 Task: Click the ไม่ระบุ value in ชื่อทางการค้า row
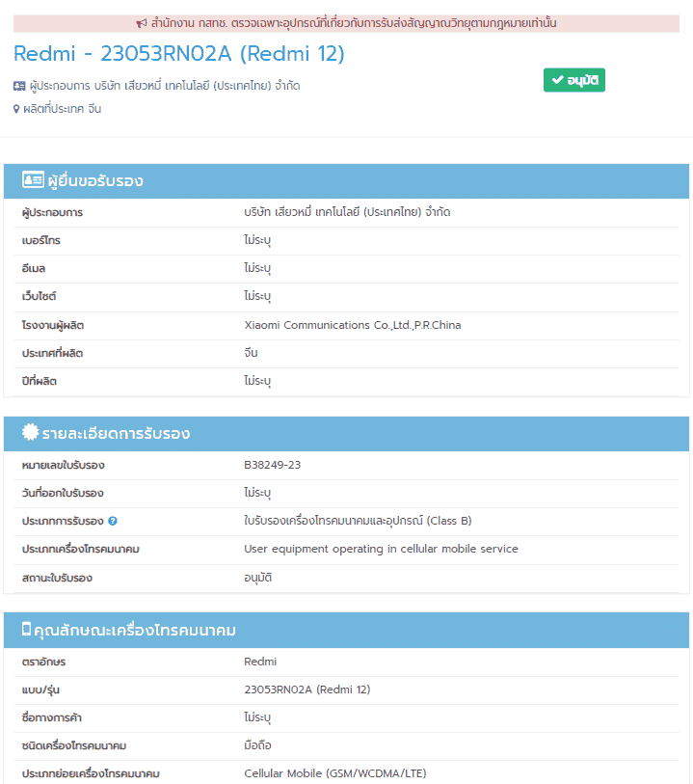pos(257,717)
